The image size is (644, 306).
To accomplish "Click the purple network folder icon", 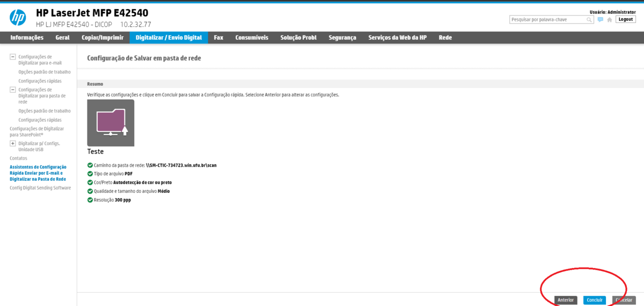I will [x=111, y=123].
